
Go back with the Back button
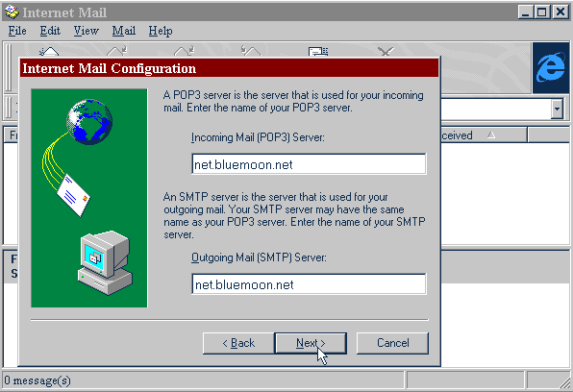238,343
